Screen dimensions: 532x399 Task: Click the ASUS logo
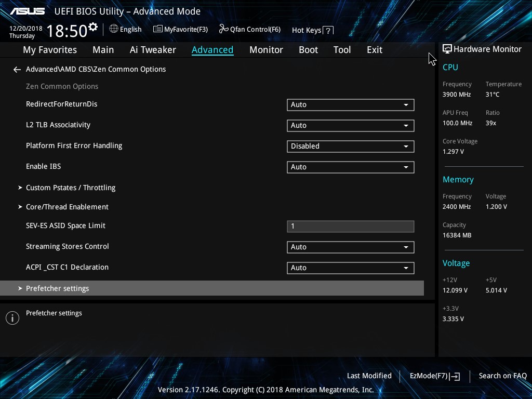[27, 11]
